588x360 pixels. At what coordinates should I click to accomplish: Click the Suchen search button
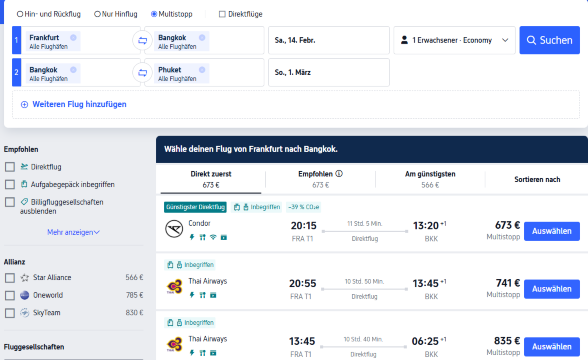tap(549, 40)
